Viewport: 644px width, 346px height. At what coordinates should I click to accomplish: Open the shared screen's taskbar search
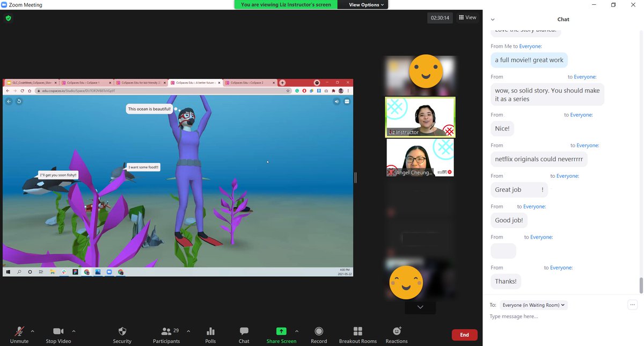pyautogui.click(x=19, y=272)
